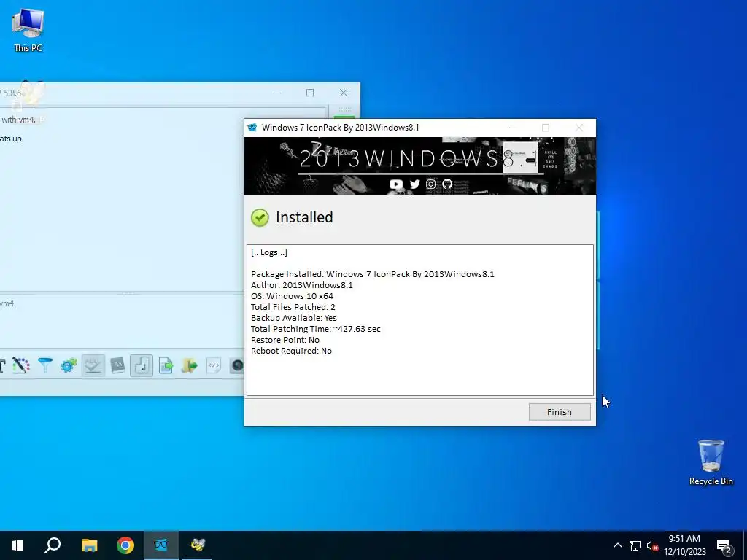Viewport: 747px width, 560px height.
Task: Open font color picker in chat window toolbar
Action: (x=20, y=366)
